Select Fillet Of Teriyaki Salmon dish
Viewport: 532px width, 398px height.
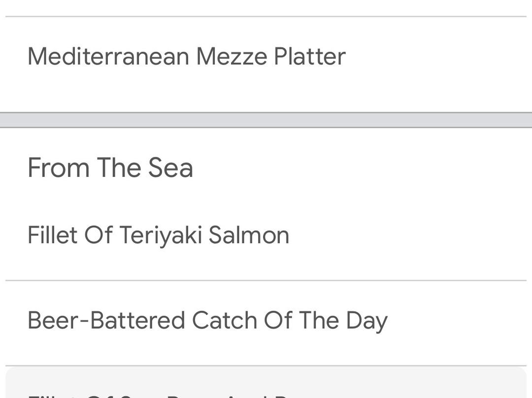(158, 234)
